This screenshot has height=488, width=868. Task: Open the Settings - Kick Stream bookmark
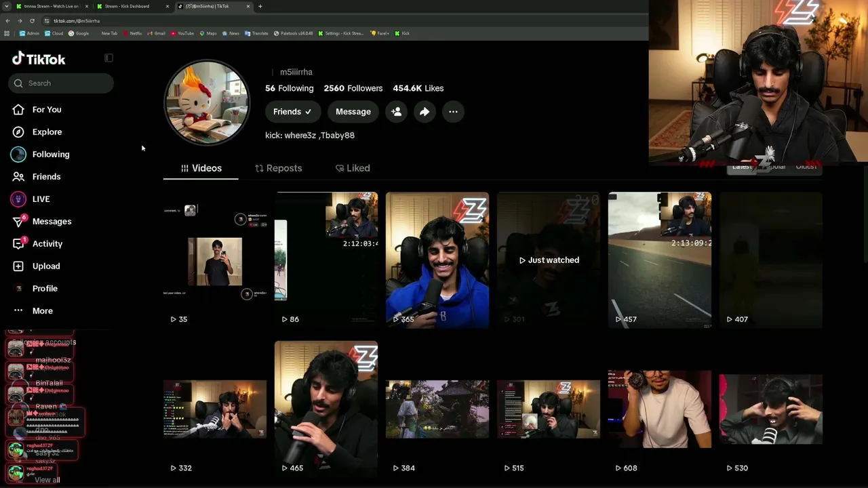tap(341, 33)
